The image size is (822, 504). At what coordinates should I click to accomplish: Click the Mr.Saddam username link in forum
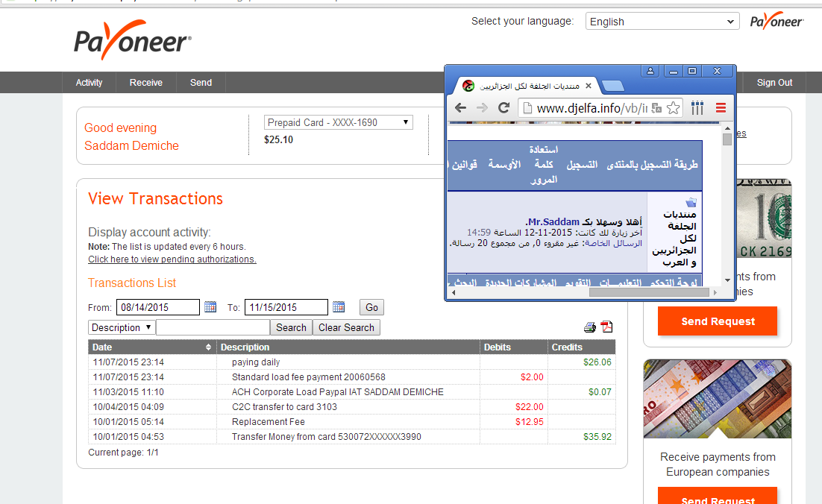click(x=553, y=222)
